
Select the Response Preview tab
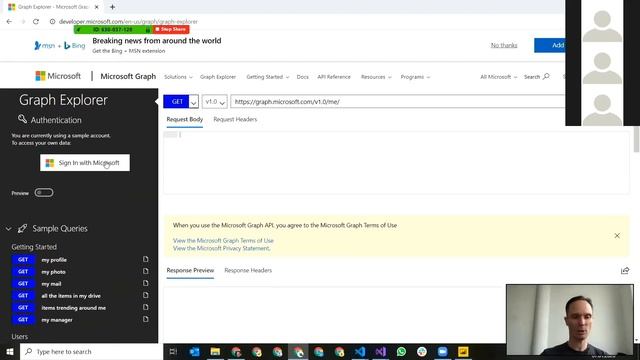tap(190, 270)
